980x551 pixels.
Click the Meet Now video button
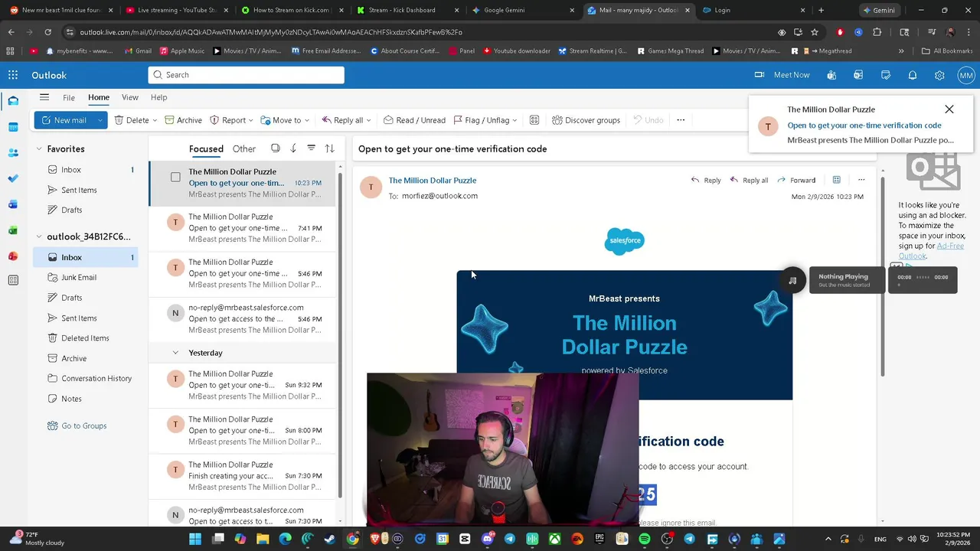[782, 75]
